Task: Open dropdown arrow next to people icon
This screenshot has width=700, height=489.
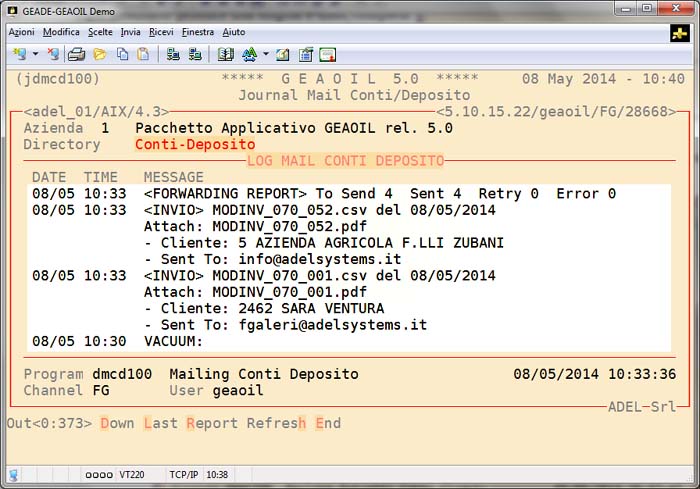Action: [265, 54]
